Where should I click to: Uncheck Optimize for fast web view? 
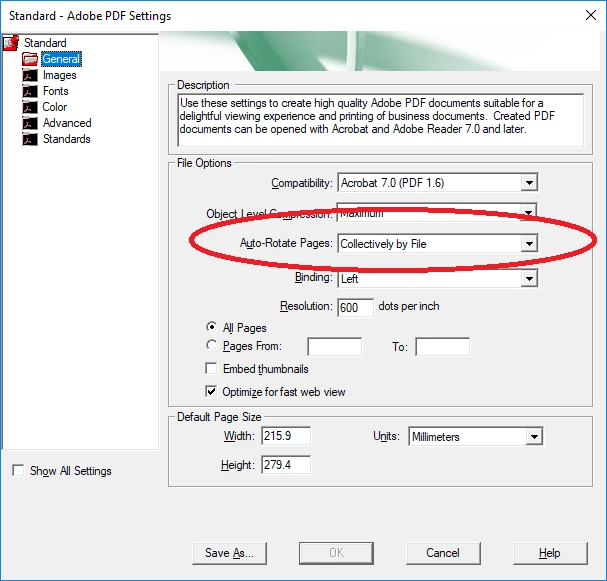coord(211,391)
